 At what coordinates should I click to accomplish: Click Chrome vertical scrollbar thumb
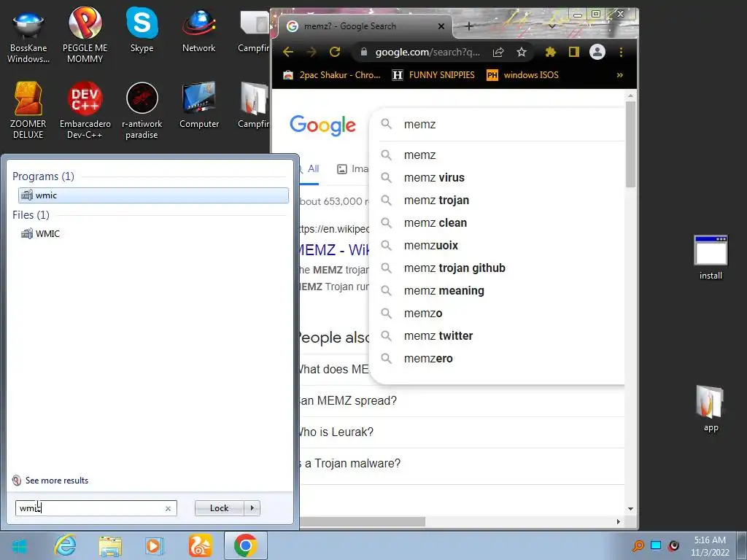click(631, 144)
